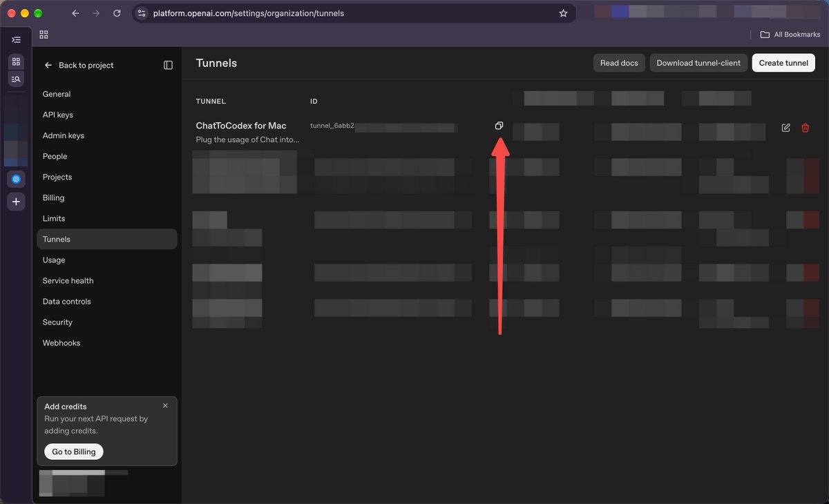
Task: Open the All Bookmarks folder
Action: click(x=790, y=35)
